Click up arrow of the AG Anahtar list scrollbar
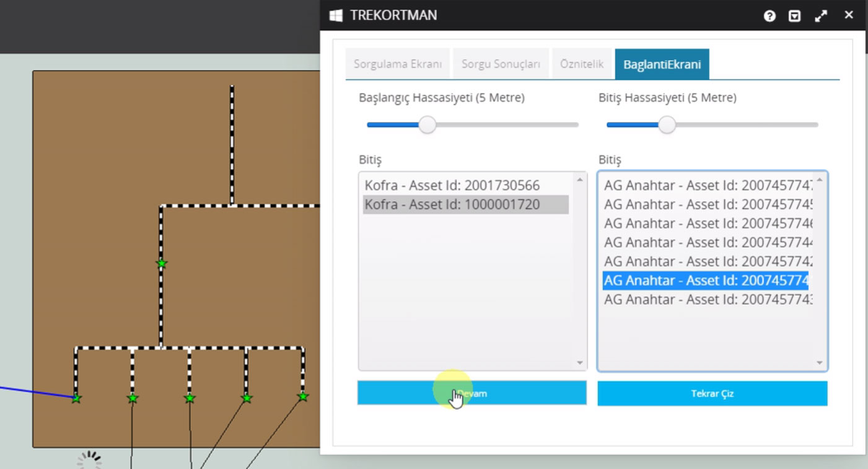This screenshot has width=868, height=469. click(820, 180)
